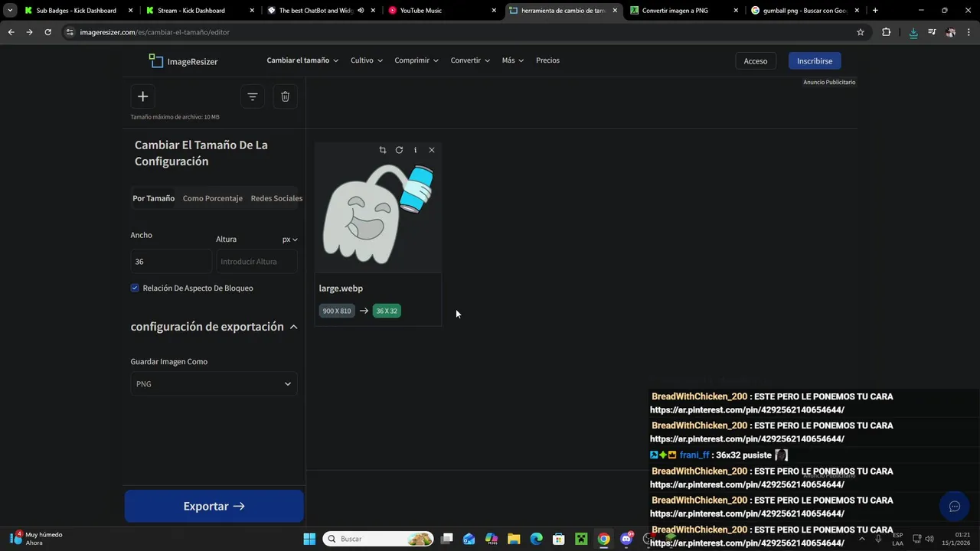Open the filter settings icon
This screenshot has height=551, width=980.
(252, 96)
